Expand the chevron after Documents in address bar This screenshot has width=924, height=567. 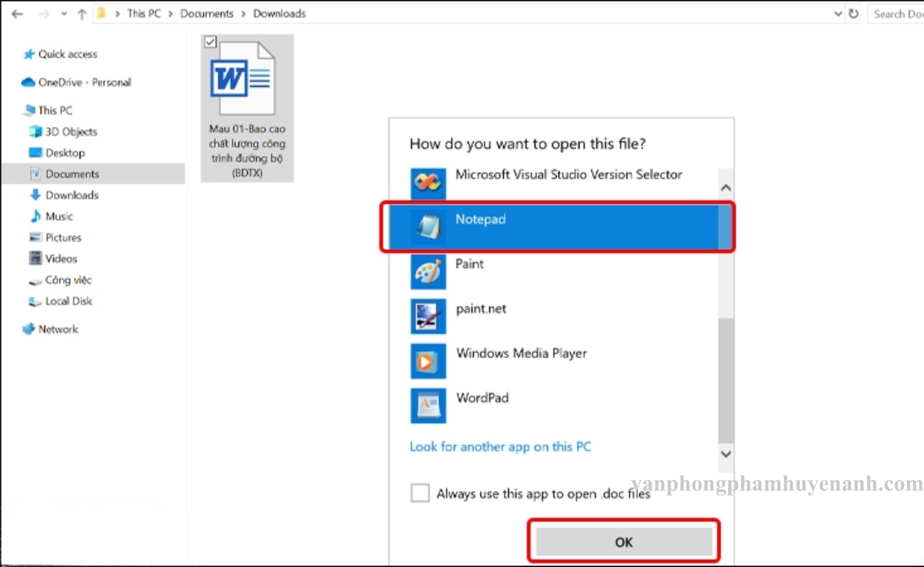pos(243,14)
